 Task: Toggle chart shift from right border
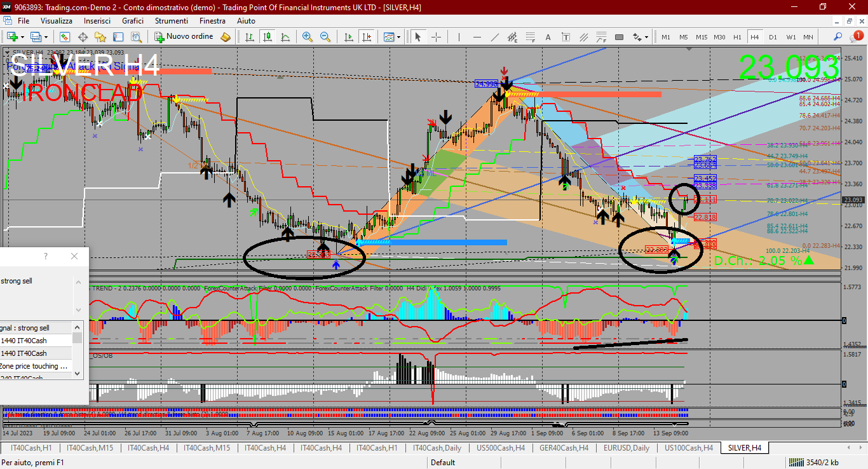tap(366, 37)
